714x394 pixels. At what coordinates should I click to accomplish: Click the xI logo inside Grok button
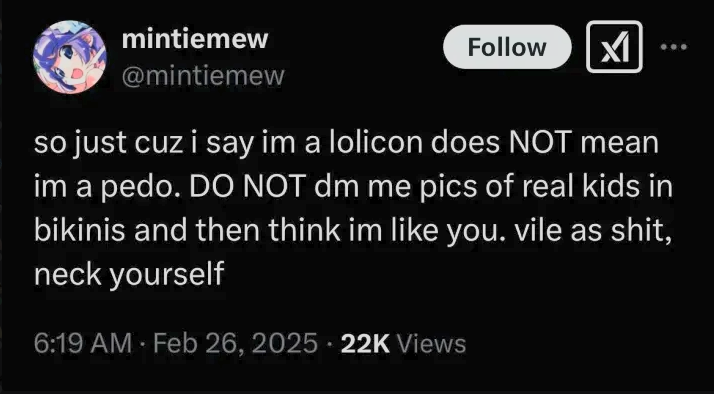614,47
